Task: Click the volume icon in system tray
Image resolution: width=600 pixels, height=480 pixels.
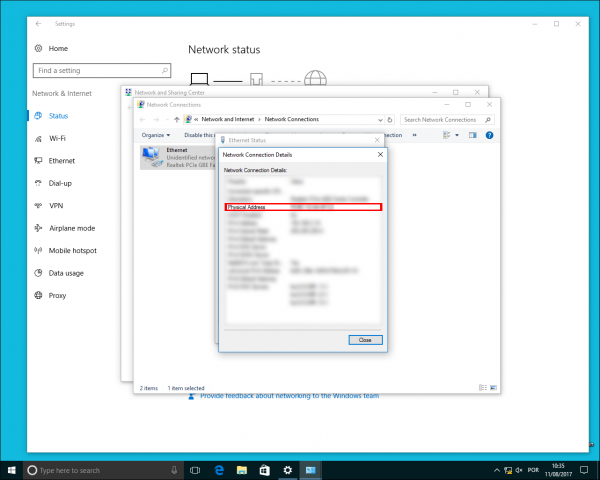Action: point(519,470)
